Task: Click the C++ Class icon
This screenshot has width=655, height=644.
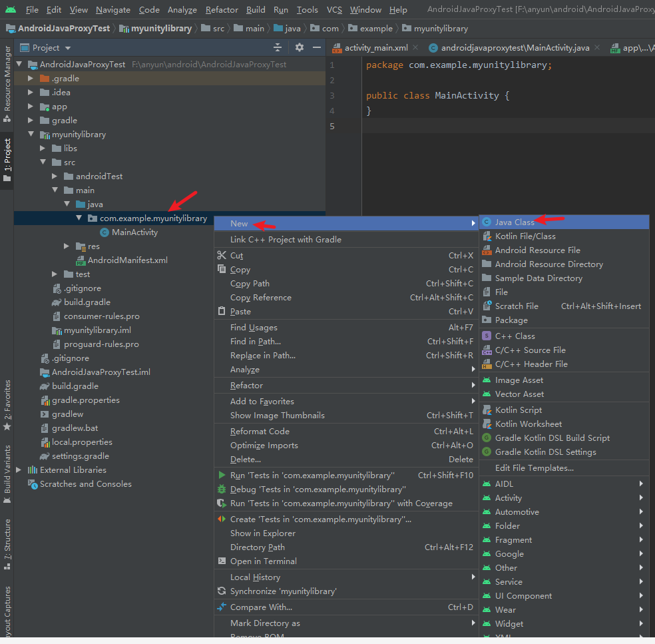Action: click(487, 336)
